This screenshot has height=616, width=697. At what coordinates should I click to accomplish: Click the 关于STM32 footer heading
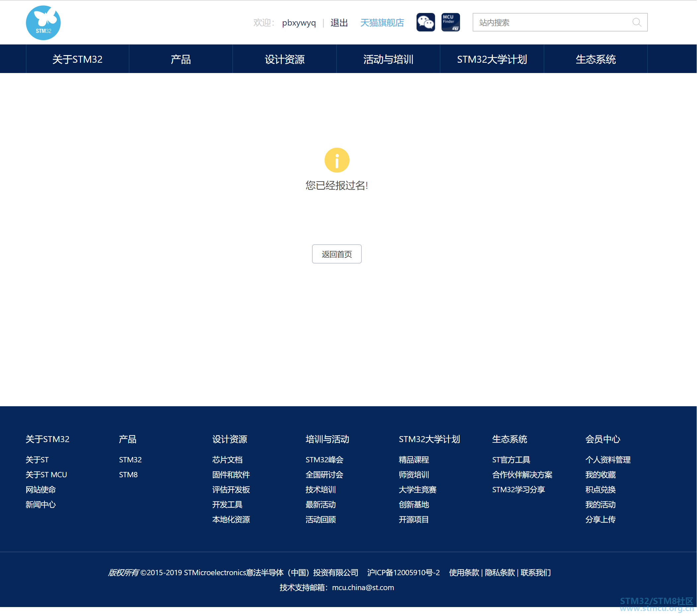point(47,439)
